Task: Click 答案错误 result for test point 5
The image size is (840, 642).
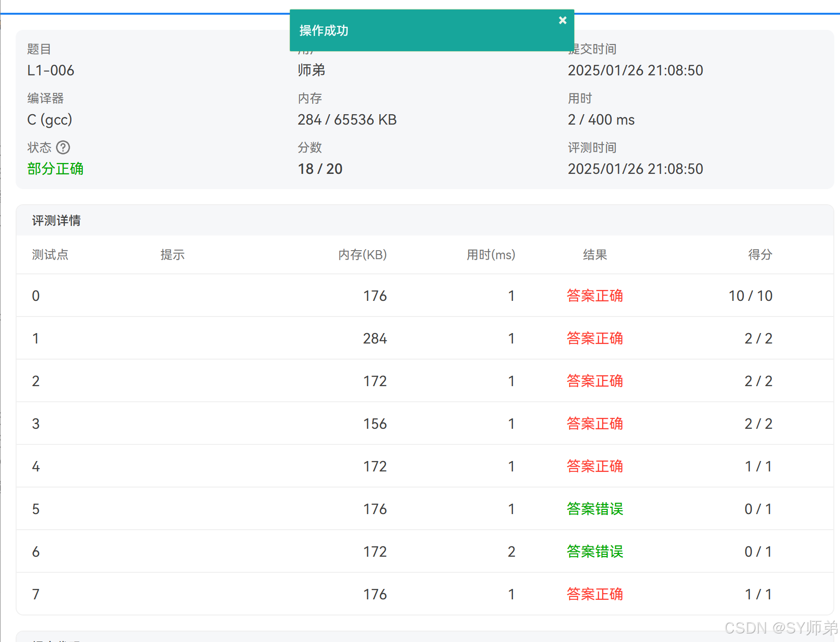Action: (x=595, y=509)
